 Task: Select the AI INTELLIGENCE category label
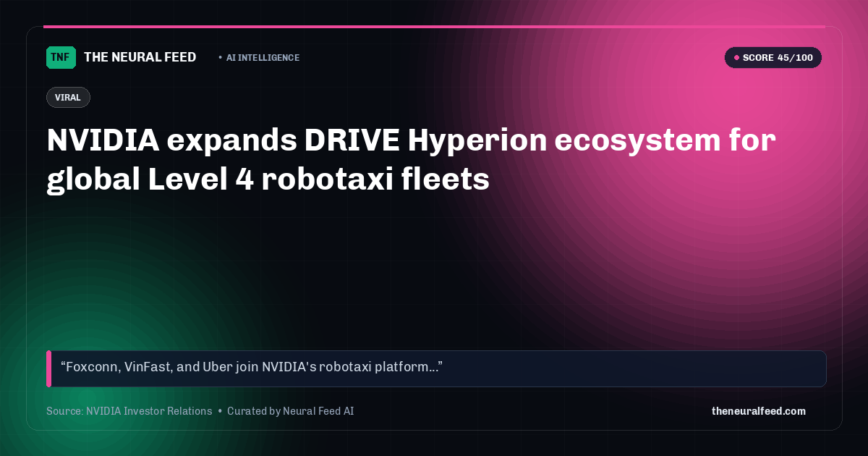point(263,58)
